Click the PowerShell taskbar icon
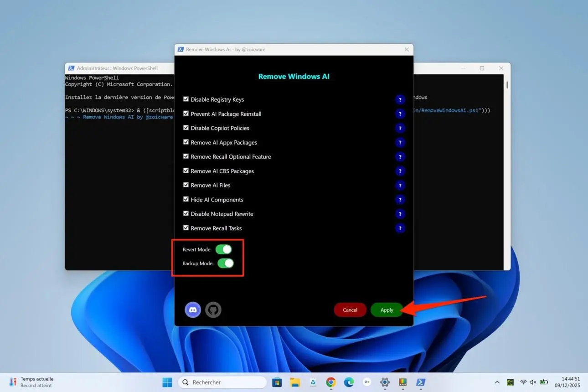Image resolution: width=588 pixels, height=392 pixels. (421, 382)
